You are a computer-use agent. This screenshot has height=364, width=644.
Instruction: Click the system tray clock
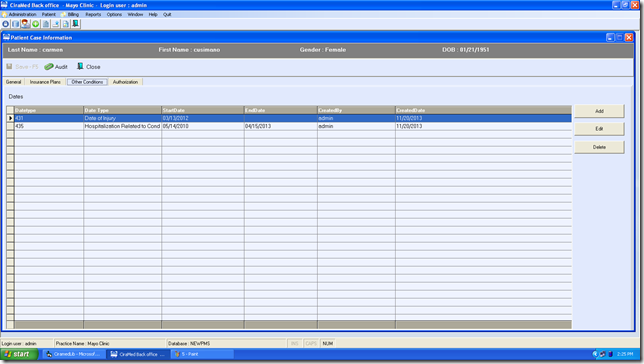pyautogui.click(x=625, y=354)
